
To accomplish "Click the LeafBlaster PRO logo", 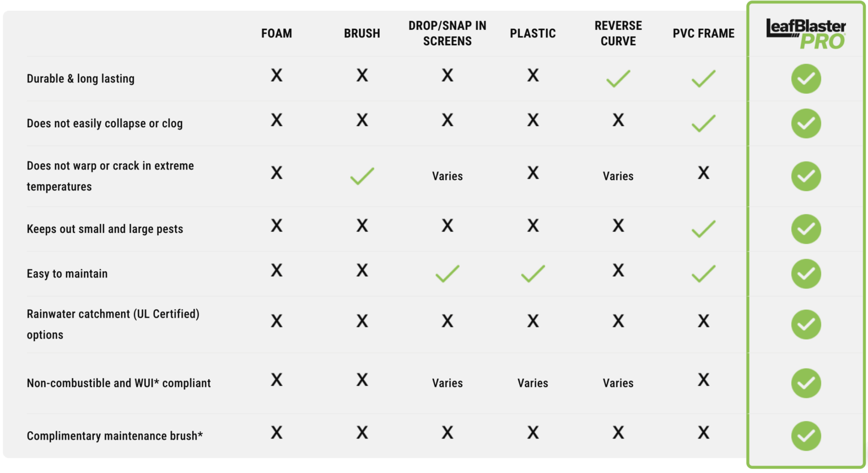I will 805,34.
